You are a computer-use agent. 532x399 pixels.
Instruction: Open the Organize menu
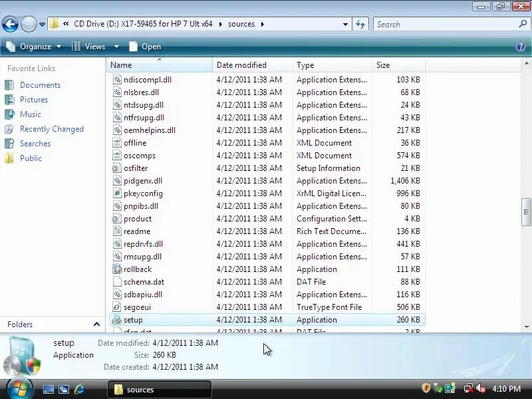click(x=35, y=47)
